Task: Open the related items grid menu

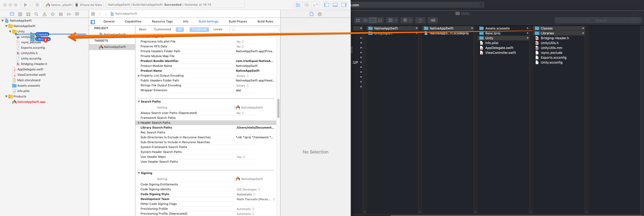Action: [93, 14]
